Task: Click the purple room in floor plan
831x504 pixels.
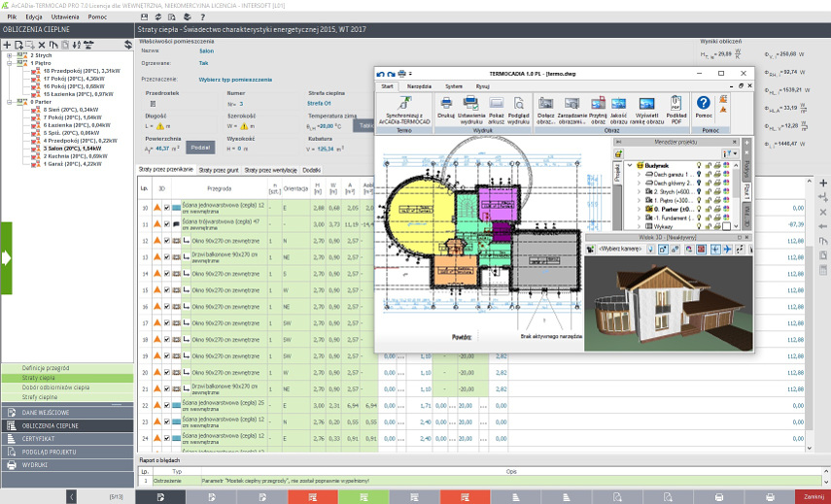Action: [497, 204]
